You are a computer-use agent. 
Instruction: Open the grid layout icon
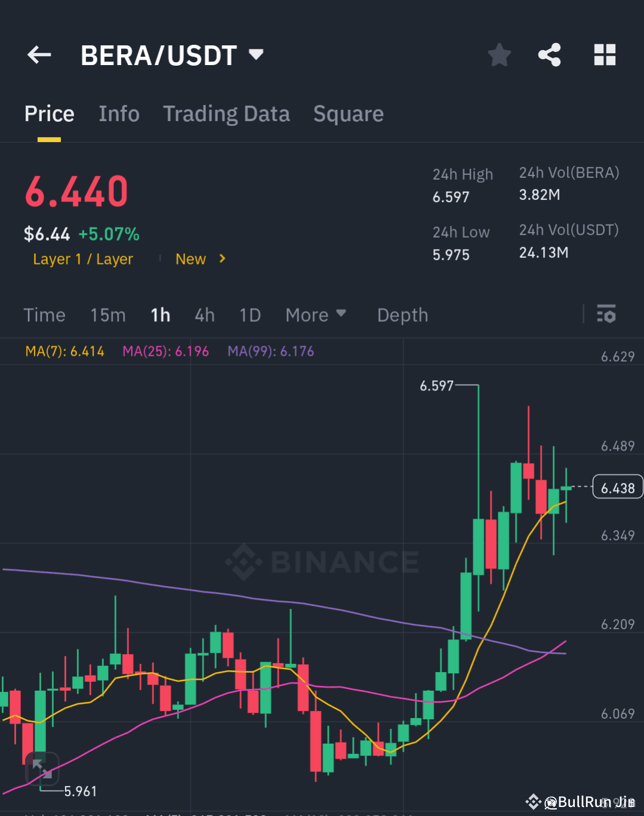605,55
